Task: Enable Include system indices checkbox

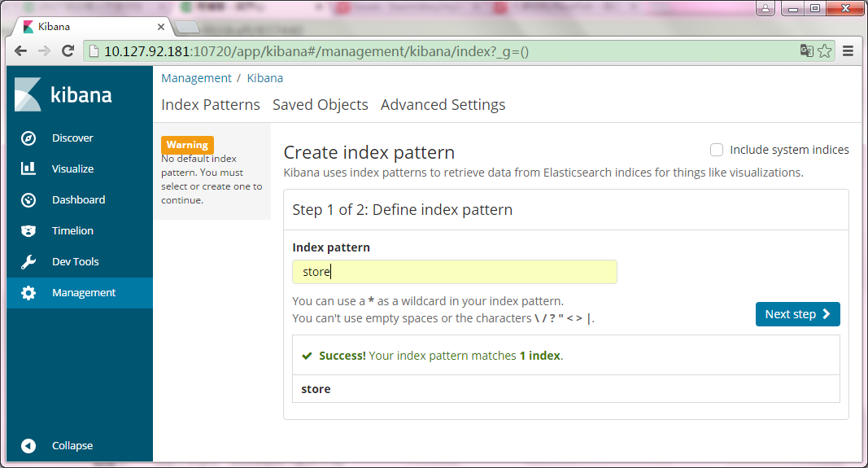Action: [717, 150]
